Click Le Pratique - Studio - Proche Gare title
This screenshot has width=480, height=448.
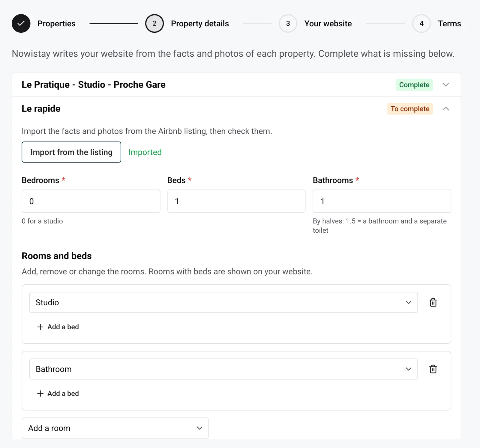(94, 85)
